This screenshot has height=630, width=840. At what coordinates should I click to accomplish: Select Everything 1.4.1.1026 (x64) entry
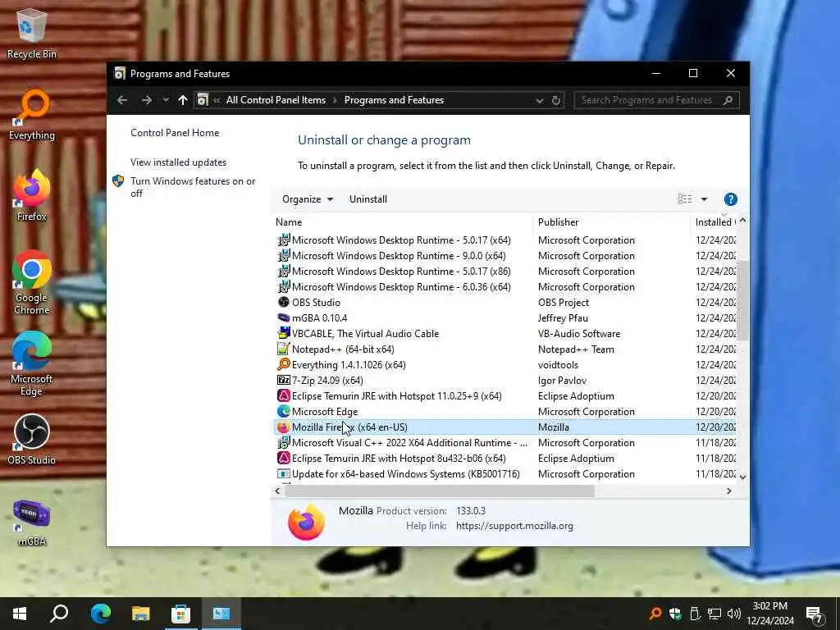pos(505,365)
